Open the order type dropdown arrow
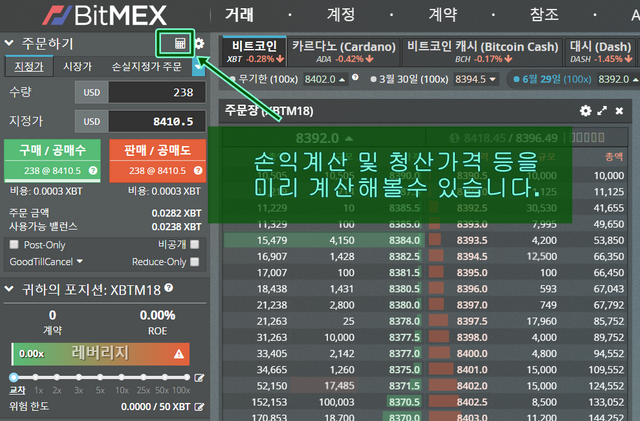 tap(199, 68)
